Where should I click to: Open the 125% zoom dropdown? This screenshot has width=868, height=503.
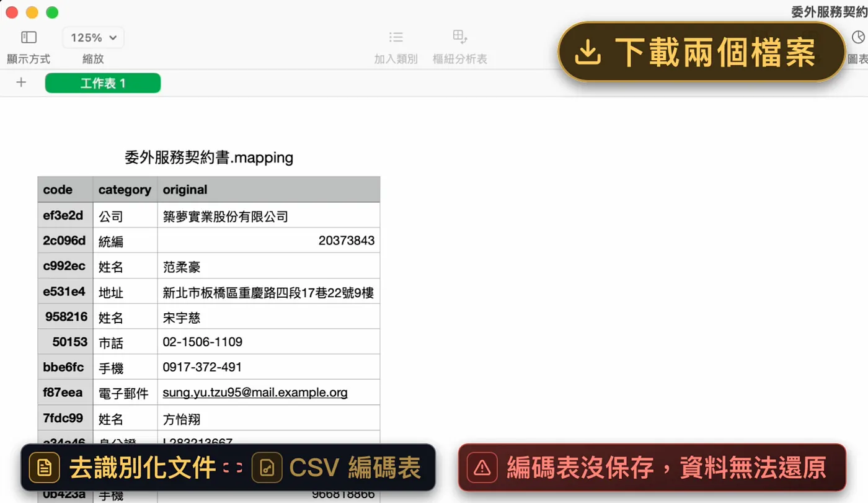[93, 38]
